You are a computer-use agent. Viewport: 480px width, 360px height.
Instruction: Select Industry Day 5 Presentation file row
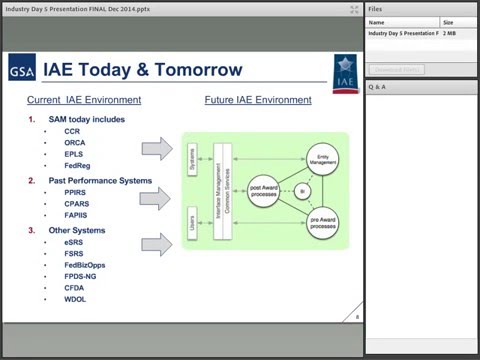coord(421,33)
